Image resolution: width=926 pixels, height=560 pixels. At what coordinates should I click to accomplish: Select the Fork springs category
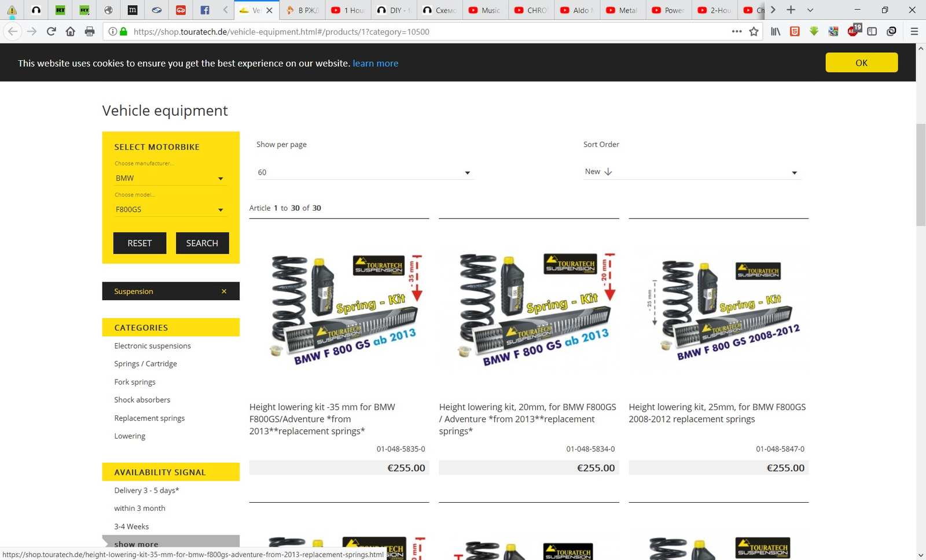click(x=135, y=382)
